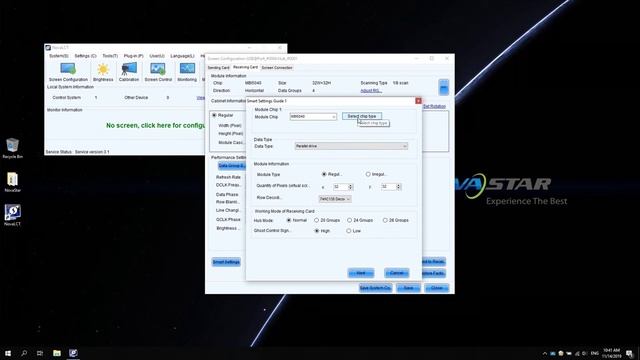Click the taskbar search icon
Screen dimensions: 640x360
(24, 353)
